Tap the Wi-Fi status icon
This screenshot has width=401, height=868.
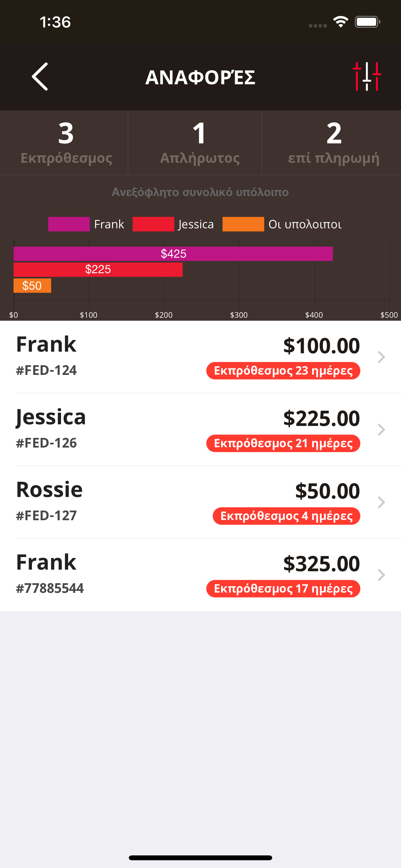(341, 22)
